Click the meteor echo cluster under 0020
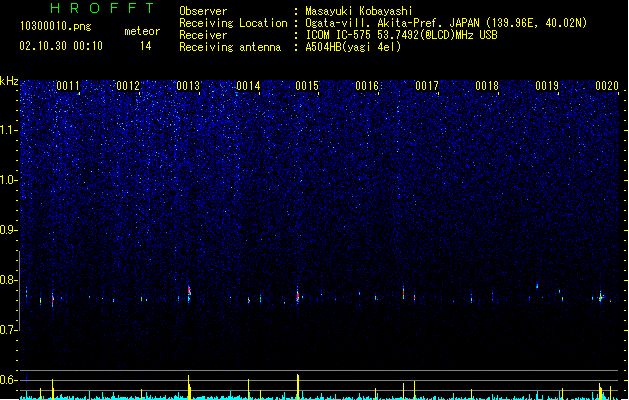Screen dimensions: 629x400 click(601, 298)
